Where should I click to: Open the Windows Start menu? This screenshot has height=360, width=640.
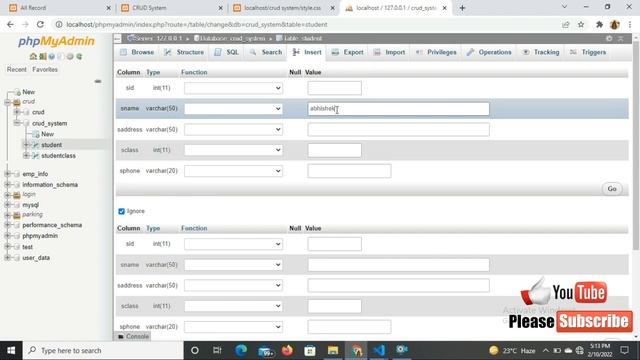tap(11, 350)
